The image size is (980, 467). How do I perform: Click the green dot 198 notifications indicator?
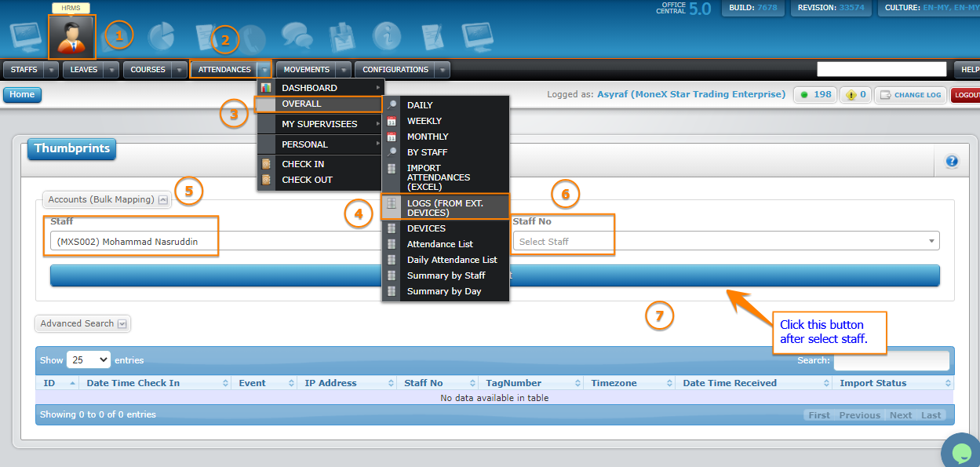(x=815, y=95)
